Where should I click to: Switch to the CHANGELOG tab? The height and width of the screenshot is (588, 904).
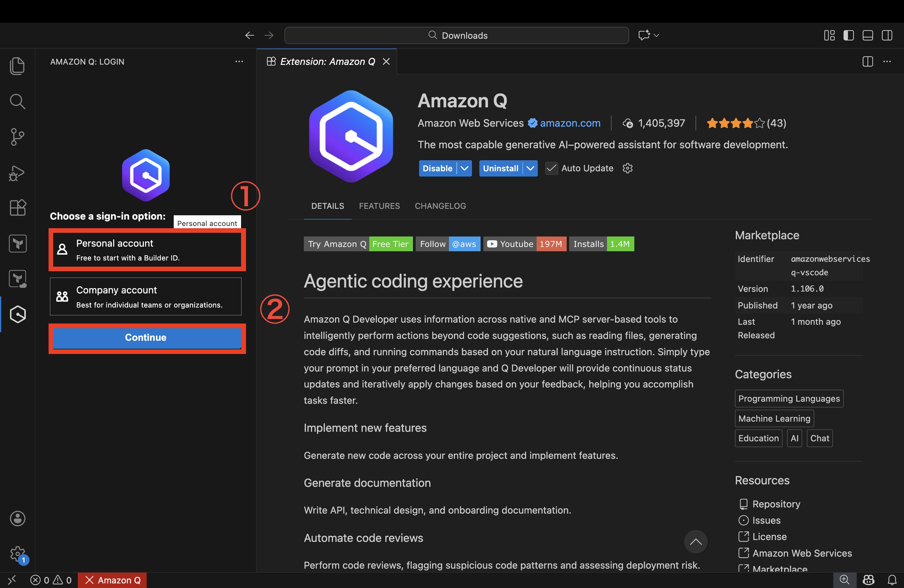tap(440, 206)
